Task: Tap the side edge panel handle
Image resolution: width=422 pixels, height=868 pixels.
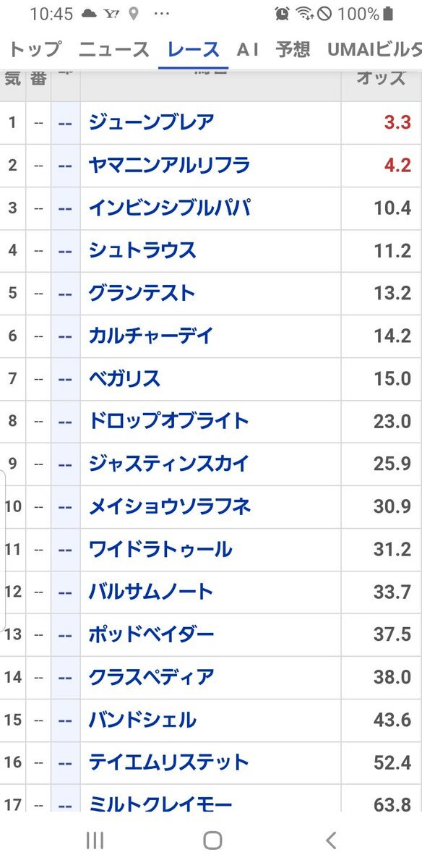Action: click(x=3, y=550)
